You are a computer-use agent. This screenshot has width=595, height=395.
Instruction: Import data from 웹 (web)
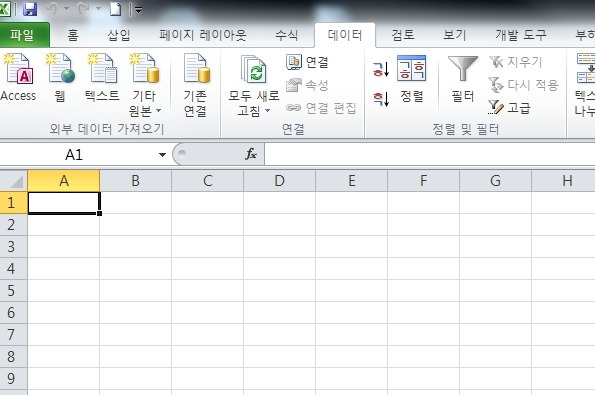tap(60, 77)
